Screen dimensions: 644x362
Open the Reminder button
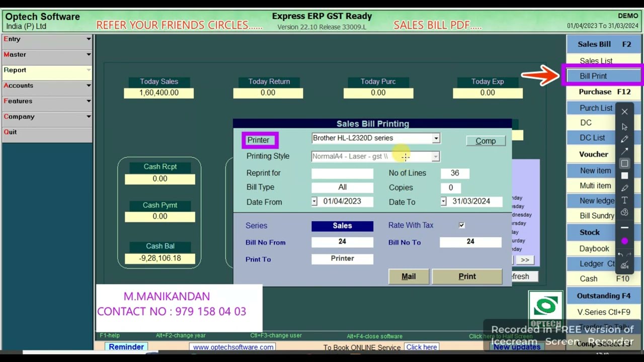click(x=126, y=347)
